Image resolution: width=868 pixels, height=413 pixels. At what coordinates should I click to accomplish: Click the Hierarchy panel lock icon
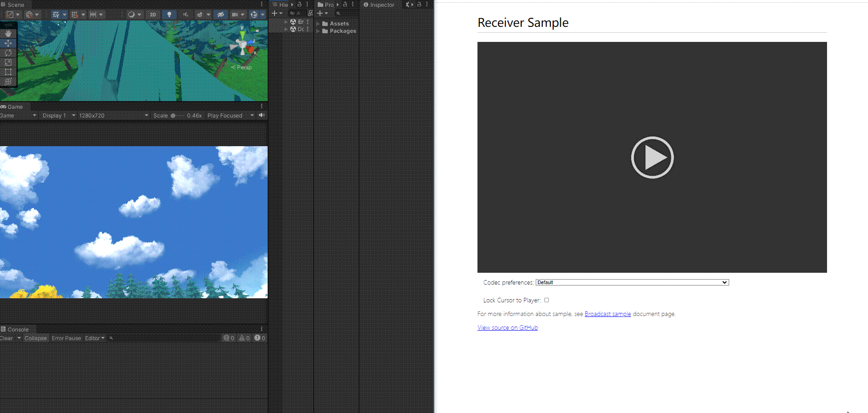click(299, 5)
